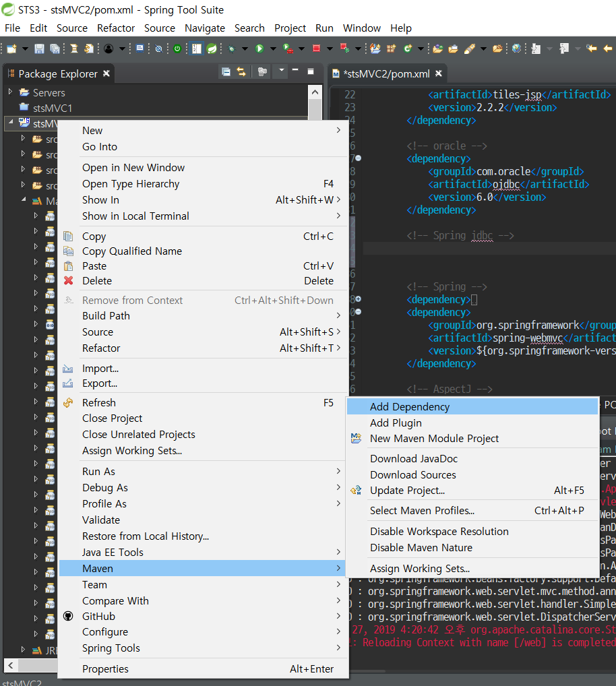The image size is (616, 686).
Task: Click Collapse All in Package Explorer
Action: pyautogui.click(x=226, y=71)
